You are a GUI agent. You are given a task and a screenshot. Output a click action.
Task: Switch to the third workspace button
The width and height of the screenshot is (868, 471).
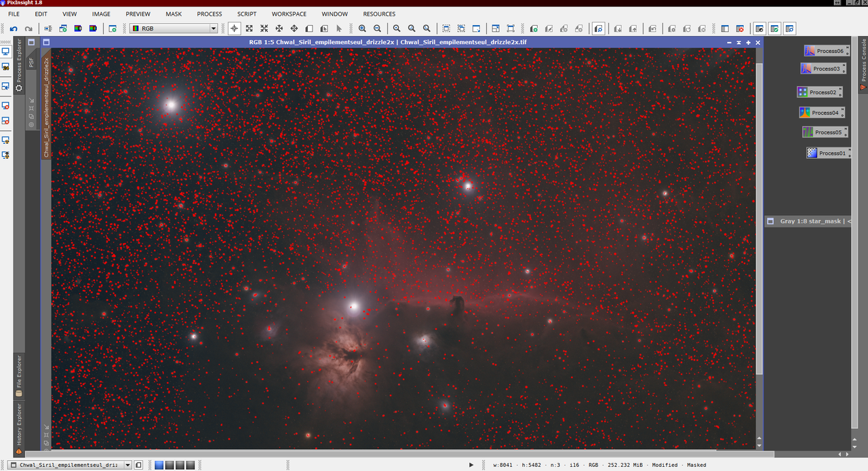click(x=180, y=465)
